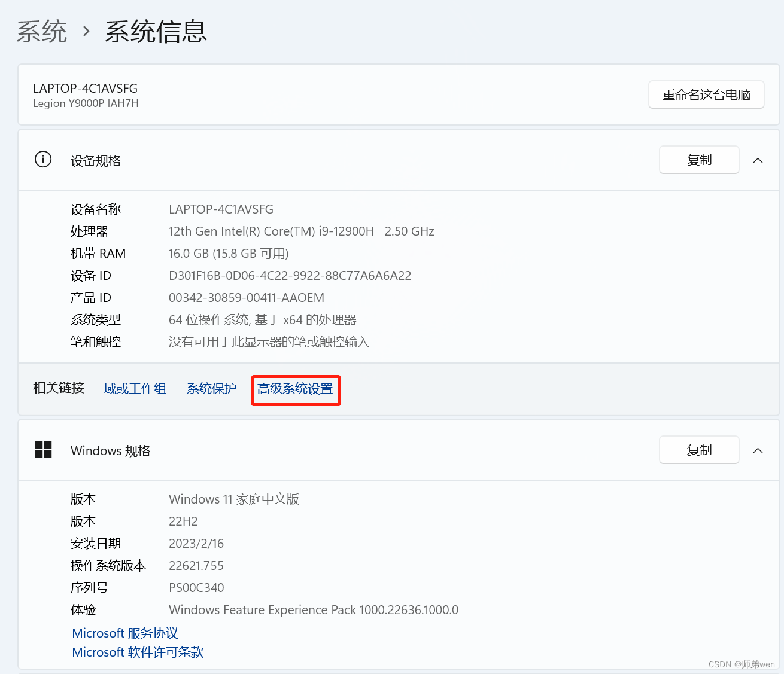Click the processor value i9-12900H 2.50 GHz
The height and width of the screenshot is (674, 784).
[x=301, y=231]
